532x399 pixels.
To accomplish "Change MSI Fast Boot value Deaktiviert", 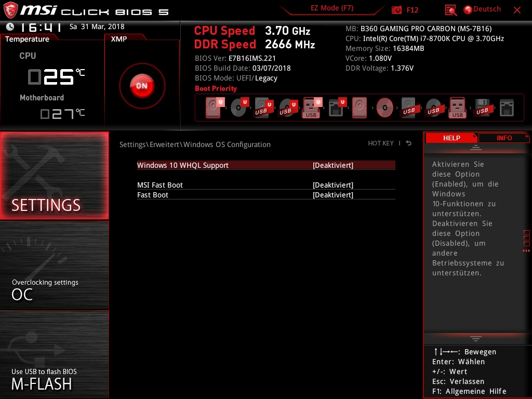I will click(x=333, y=185).
